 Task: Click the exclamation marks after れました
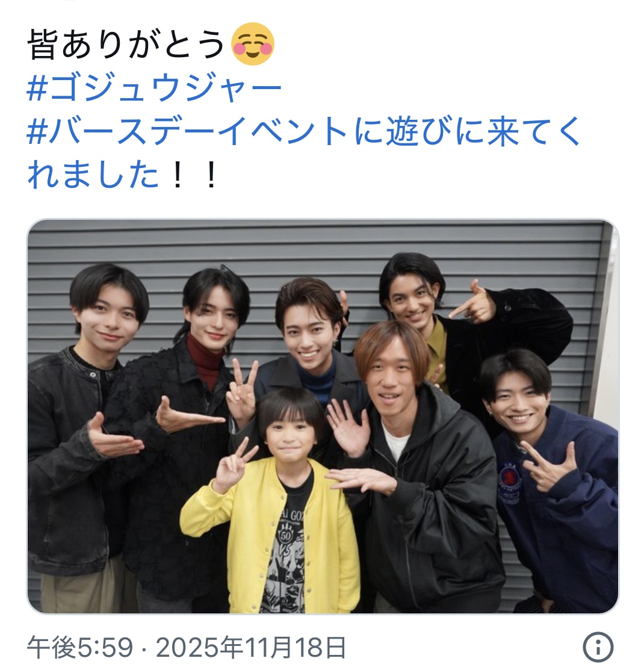pos(194,175)
